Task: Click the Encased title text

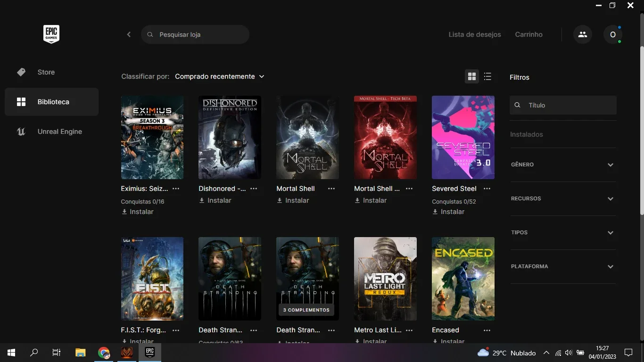Action: [446, 330]
